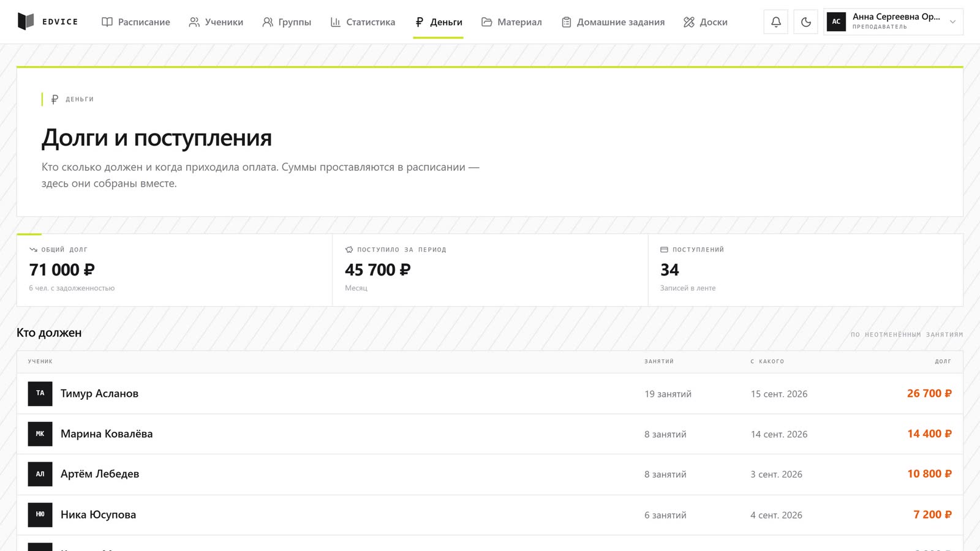This screenshot has height=551, width=980.
Task: Click the Поступлений card icon
Action: pos(664,250)
